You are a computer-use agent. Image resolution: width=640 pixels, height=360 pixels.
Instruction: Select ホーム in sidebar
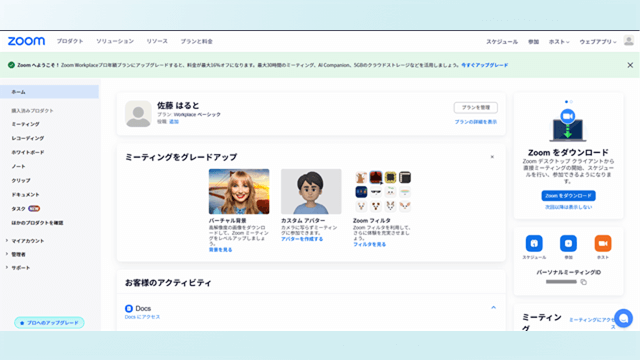coord(49,92)
